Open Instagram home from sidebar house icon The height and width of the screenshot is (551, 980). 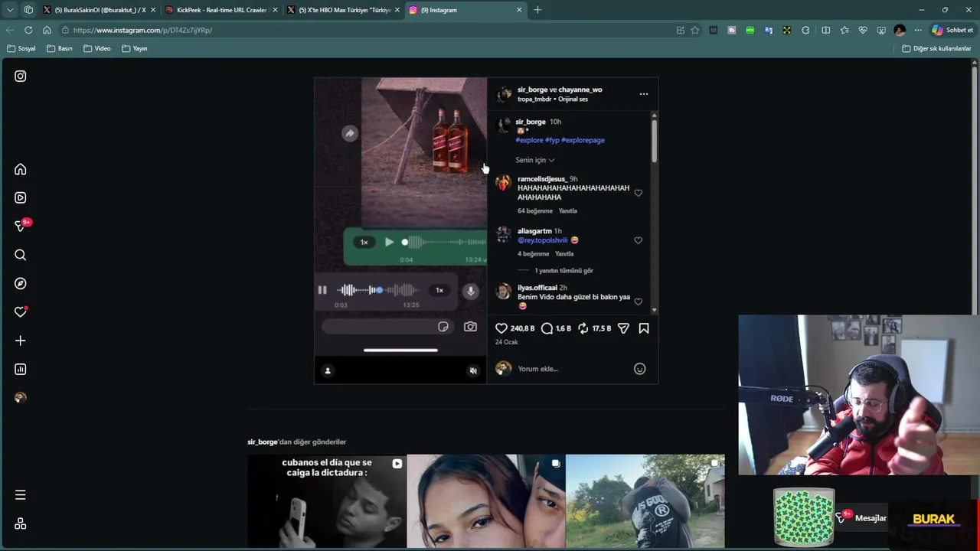(x=21, y=169)
